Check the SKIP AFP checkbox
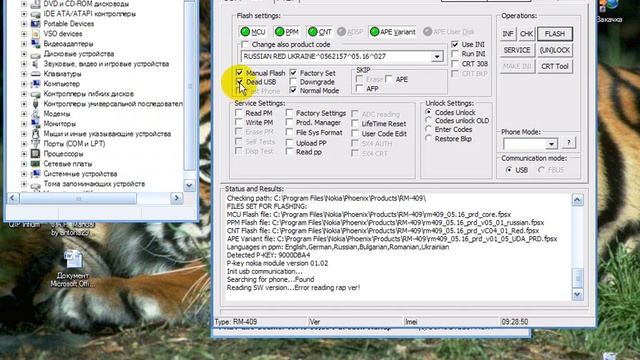The width and height of the screenshot is (640, 360). pyautogui.click(x=360, y=88)
